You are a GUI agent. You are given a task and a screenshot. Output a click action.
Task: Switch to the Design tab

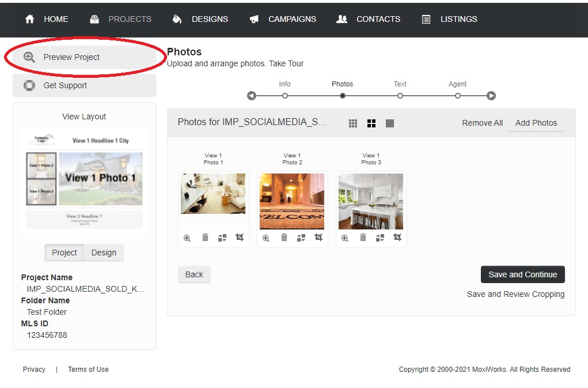(104, 253)
